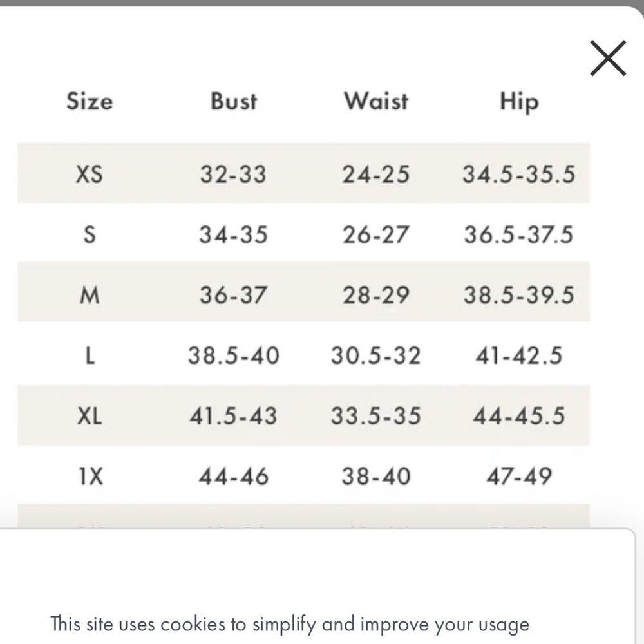
Task: Select the Bust column header
Action: 234,101
